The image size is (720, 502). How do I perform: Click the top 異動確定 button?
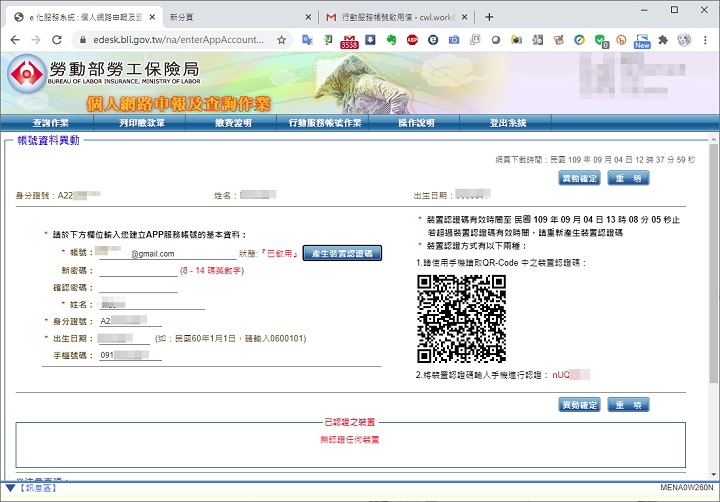579,178
